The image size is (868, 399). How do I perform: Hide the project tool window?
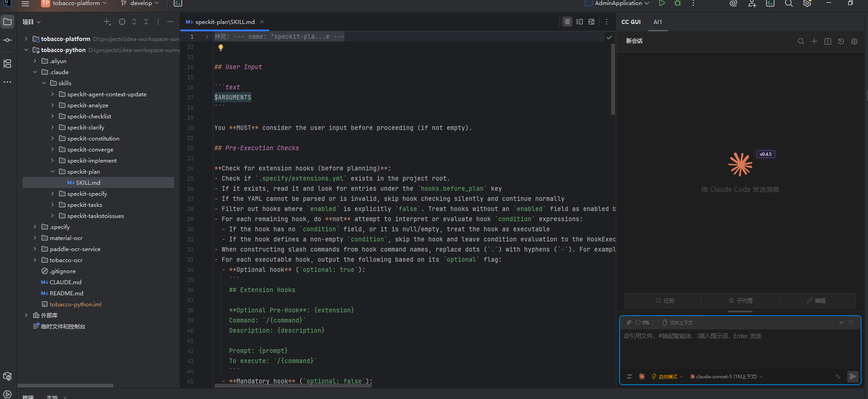click(170, 22)
